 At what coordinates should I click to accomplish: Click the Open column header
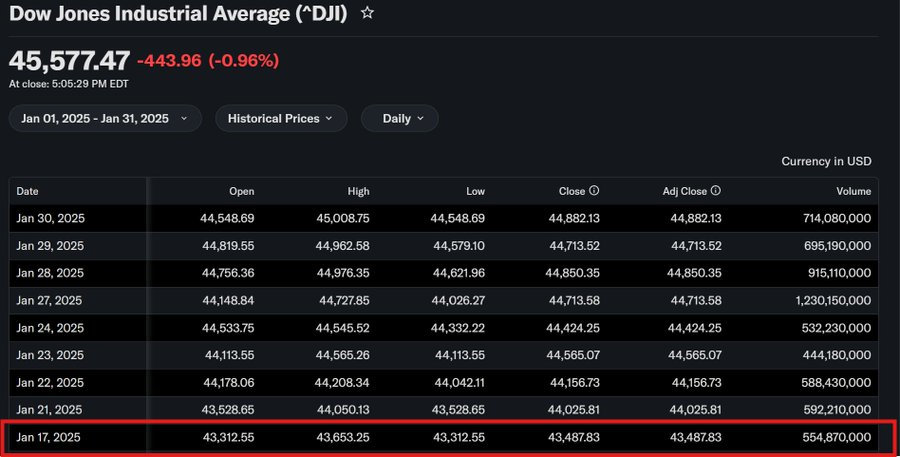[242, 191]
